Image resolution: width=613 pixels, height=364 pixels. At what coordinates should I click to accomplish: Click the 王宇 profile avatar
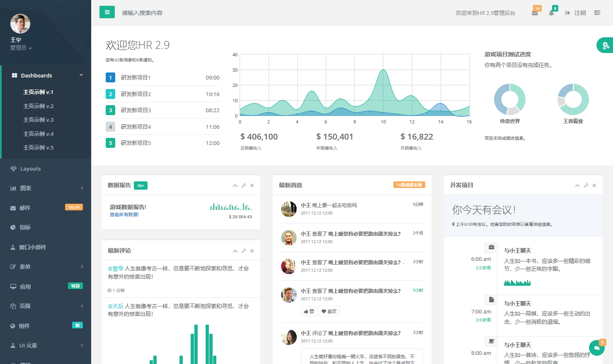tap(20, 24)
